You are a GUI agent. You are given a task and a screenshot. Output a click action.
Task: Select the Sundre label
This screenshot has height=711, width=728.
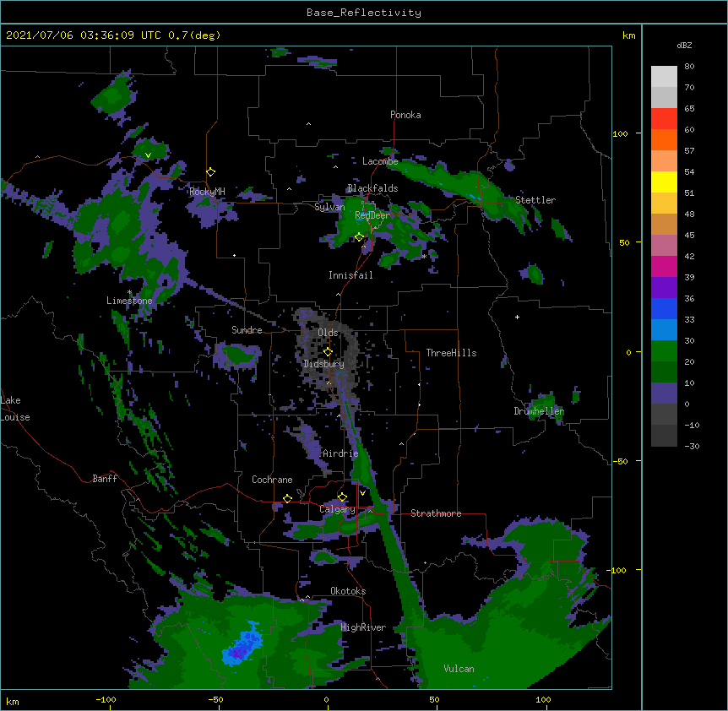247,330
